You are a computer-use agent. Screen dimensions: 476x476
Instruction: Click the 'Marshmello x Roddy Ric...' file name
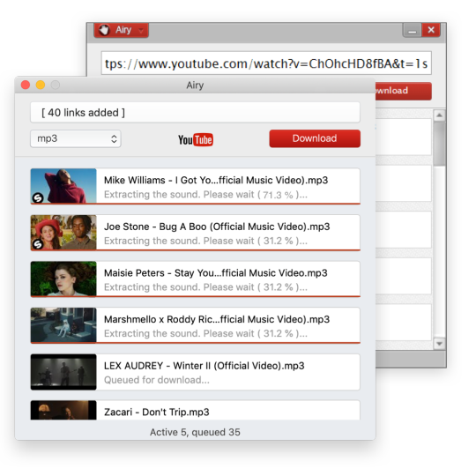click(x=217, y=319)
